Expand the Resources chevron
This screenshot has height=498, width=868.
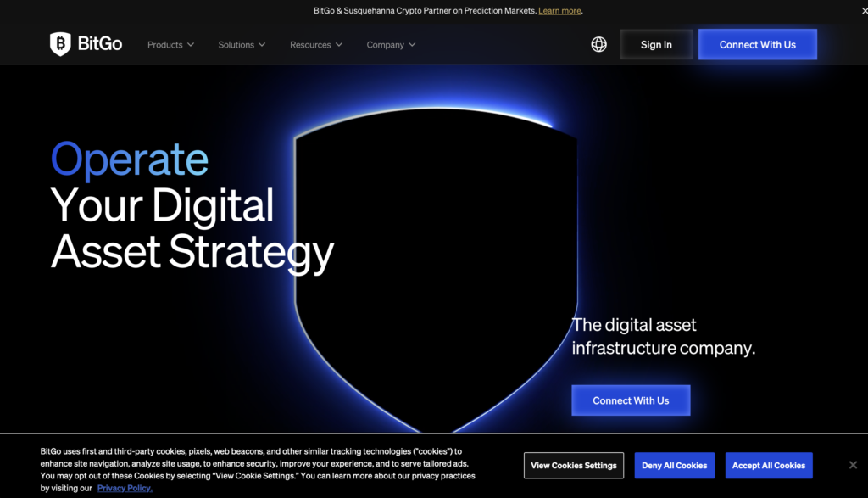point(339,44)
